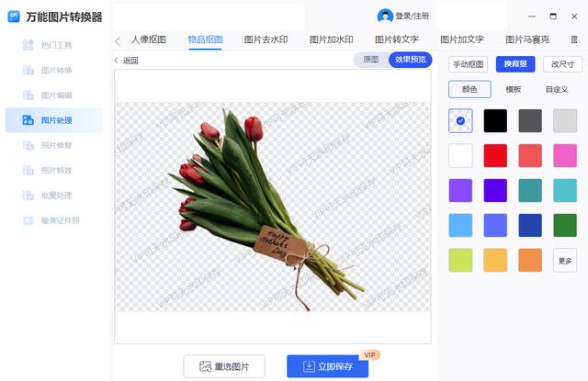Open 更多 for more colors
The image size is (588, 381).
coord(565,261)
